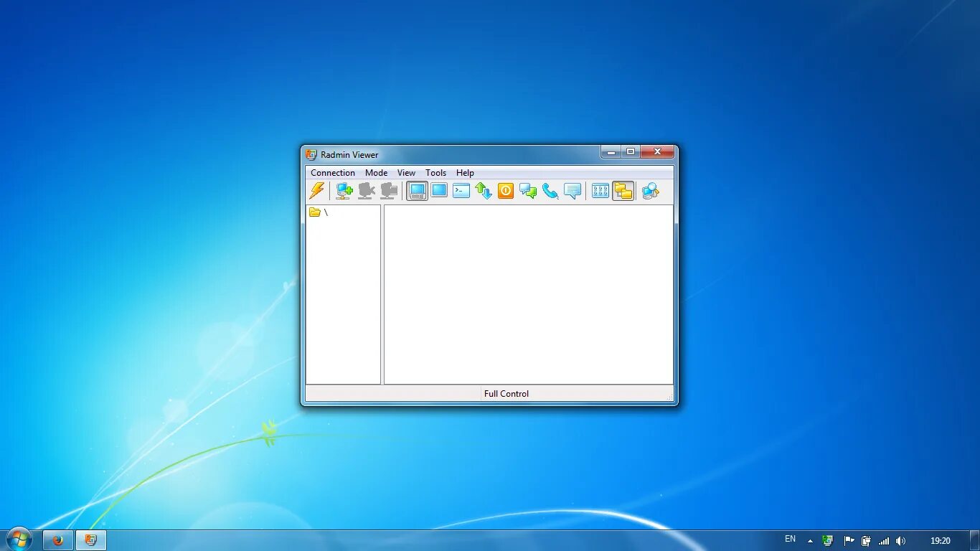The image size is (980, 551).
Task: Select Telnet mode console icon
Action: click(x=461, y=191)
